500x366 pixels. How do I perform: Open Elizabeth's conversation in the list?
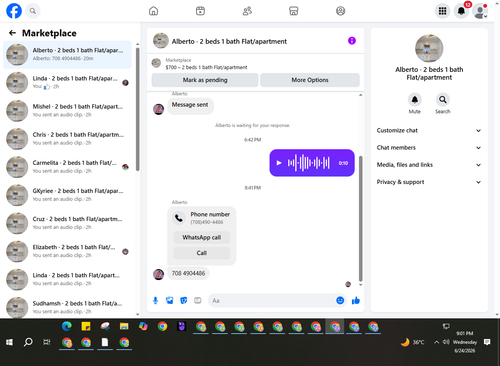[68, 251]
